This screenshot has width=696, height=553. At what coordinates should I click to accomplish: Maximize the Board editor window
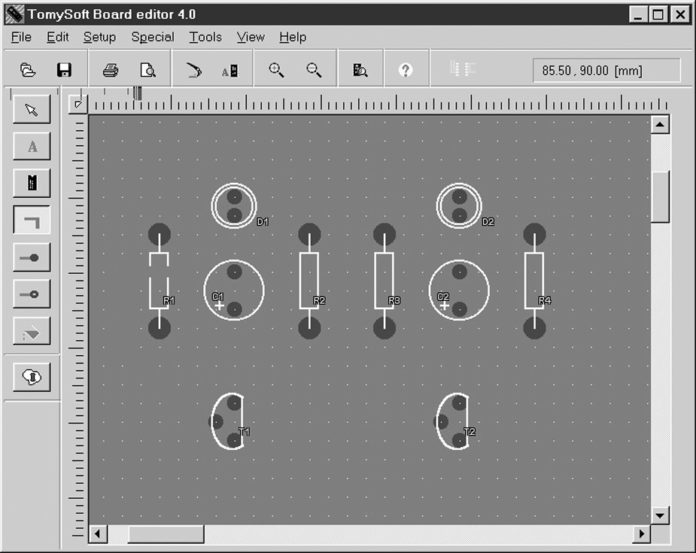pyautogui.click(x=658, y=14)
